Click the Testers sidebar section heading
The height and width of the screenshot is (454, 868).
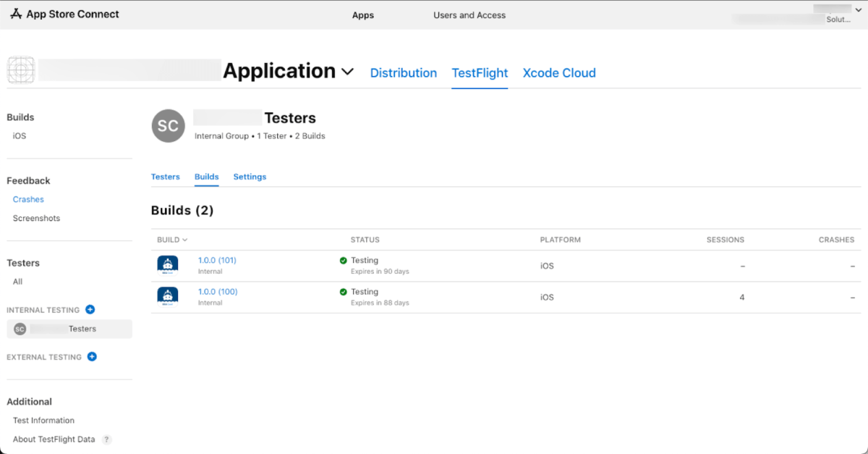coord(23,263)
